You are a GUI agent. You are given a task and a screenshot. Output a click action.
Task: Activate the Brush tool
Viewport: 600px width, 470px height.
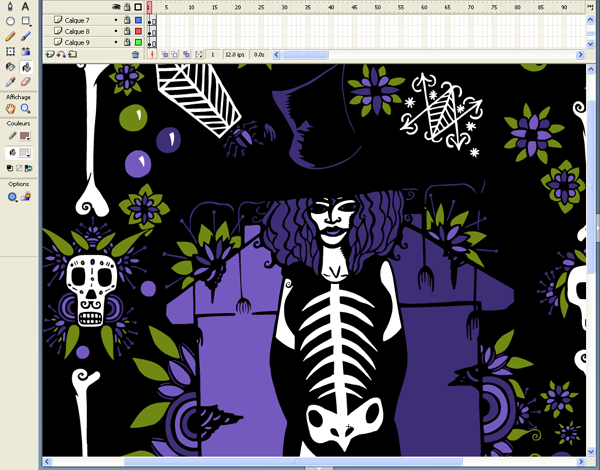pyautogui.click(x=26, y=36)
